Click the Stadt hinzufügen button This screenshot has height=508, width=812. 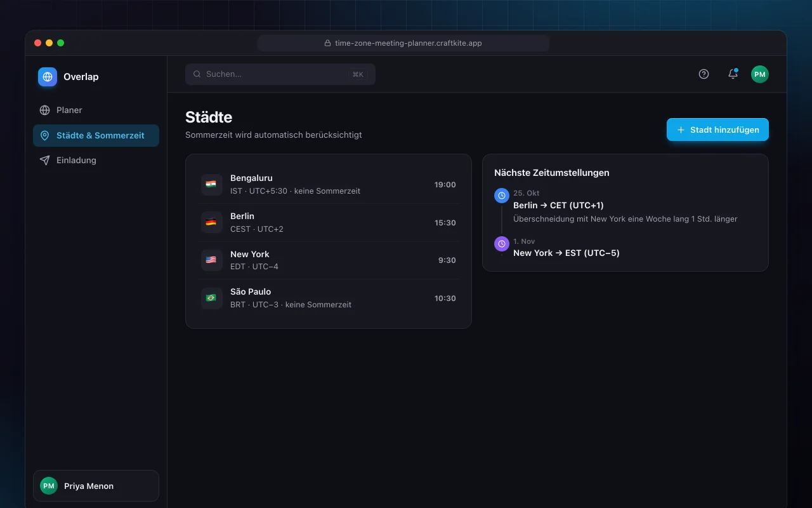click(x=717, y=130)
